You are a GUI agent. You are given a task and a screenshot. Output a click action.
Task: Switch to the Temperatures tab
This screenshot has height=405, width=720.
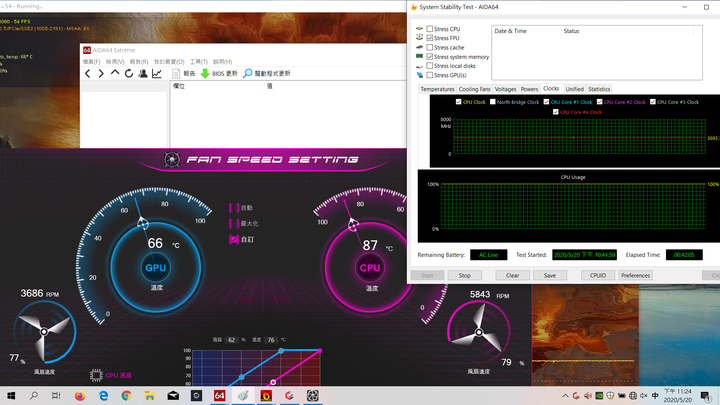437,89
